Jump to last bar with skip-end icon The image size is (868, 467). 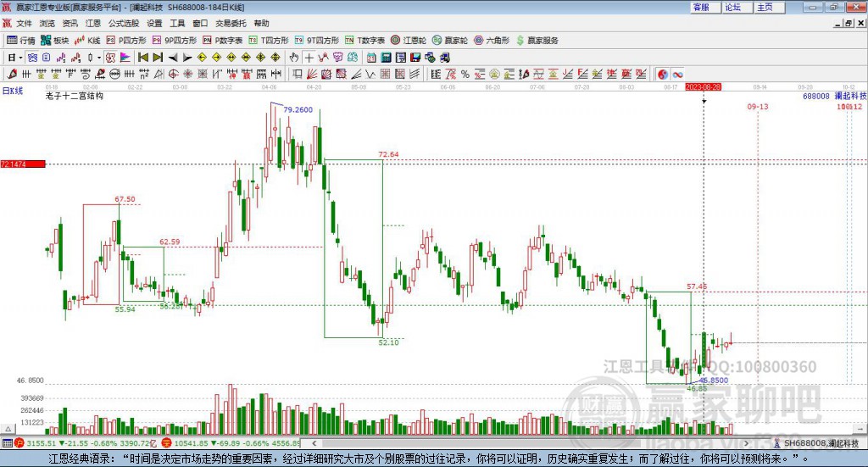point(158,58)
